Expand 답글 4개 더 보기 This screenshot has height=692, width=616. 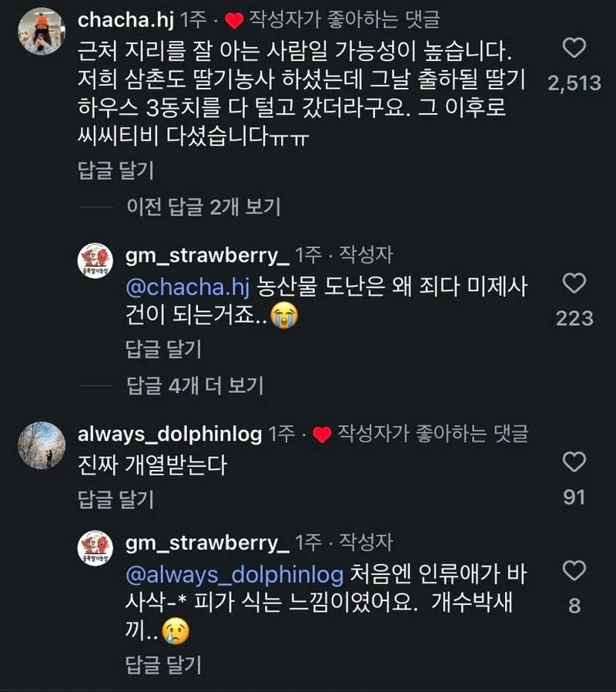pyautogui.click(x=195, y=385)
